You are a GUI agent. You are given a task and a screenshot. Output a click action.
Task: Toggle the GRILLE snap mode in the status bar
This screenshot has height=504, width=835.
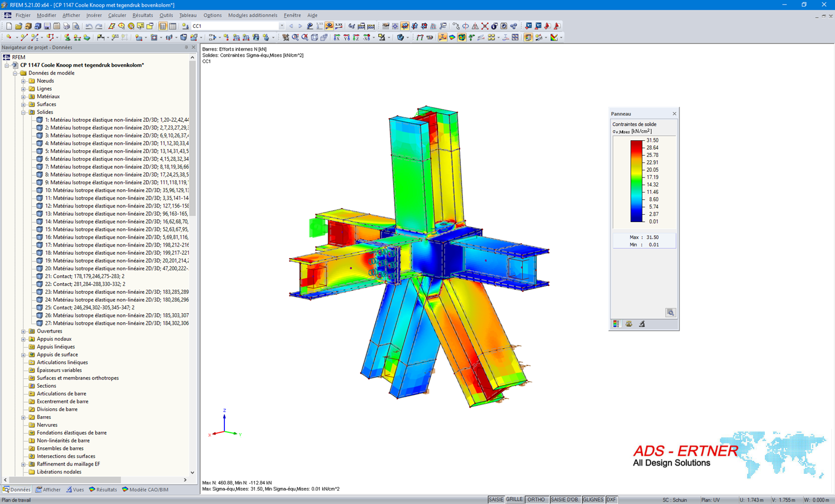pyautogui.click(x=514, y=500)
